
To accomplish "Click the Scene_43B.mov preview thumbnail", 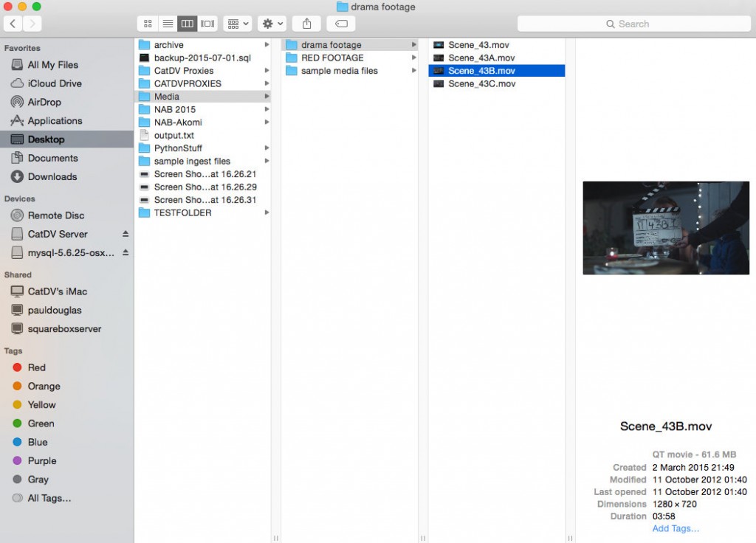I will (x=666, y=228).
